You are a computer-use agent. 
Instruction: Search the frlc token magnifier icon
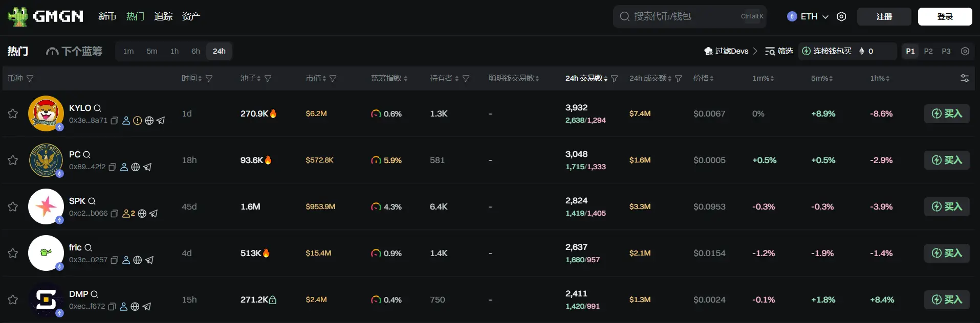(88, 248)
